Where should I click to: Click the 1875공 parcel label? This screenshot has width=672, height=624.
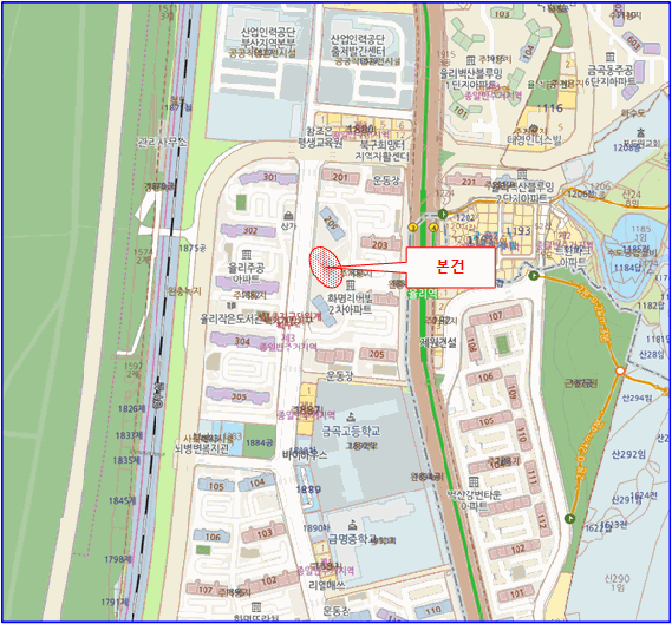point(193,248)
